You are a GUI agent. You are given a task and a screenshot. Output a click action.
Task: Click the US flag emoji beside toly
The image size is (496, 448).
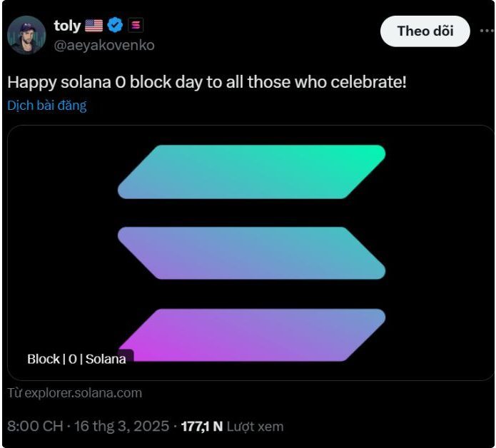coord(94,26)
